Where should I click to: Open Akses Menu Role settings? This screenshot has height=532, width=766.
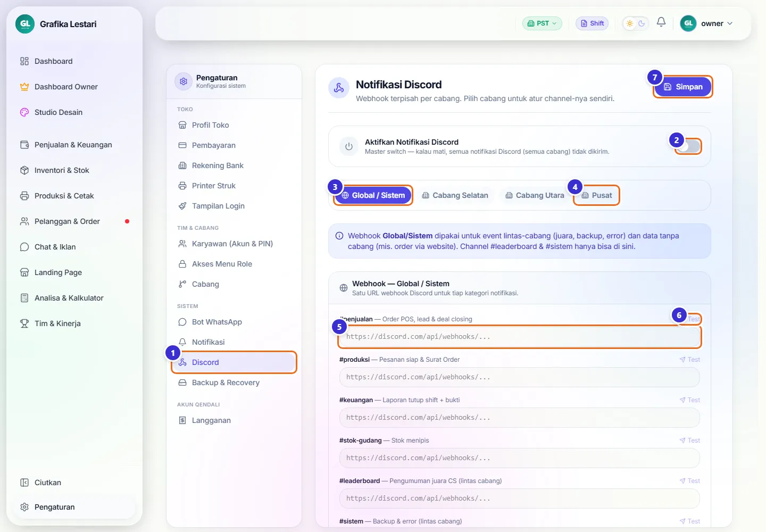point(234,264)
